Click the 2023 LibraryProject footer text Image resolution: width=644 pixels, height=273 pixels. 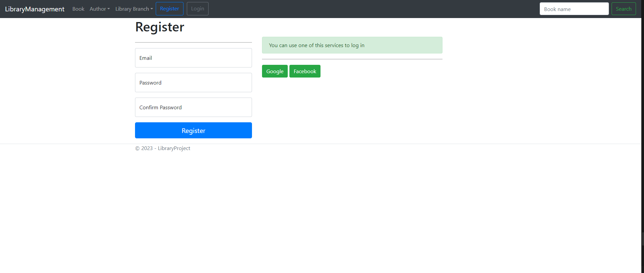163,148
